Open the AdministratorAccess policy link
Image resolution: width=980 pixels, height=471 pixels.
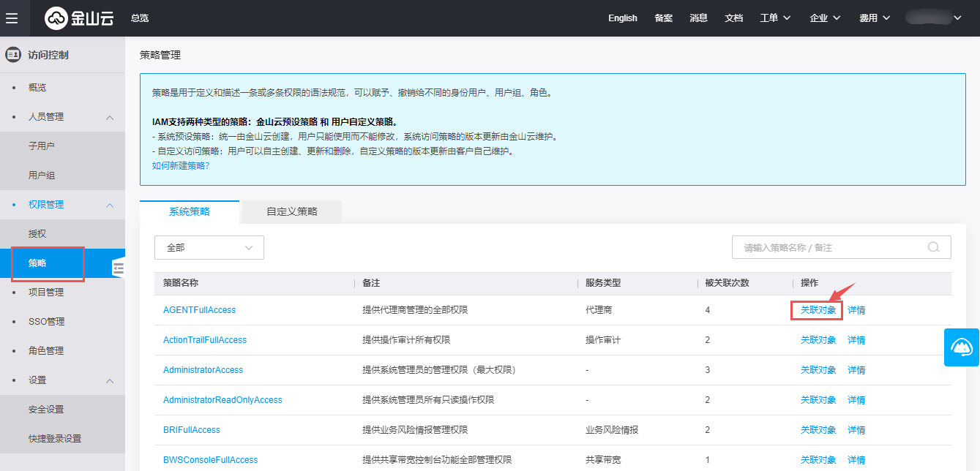(x=203, y=370)
